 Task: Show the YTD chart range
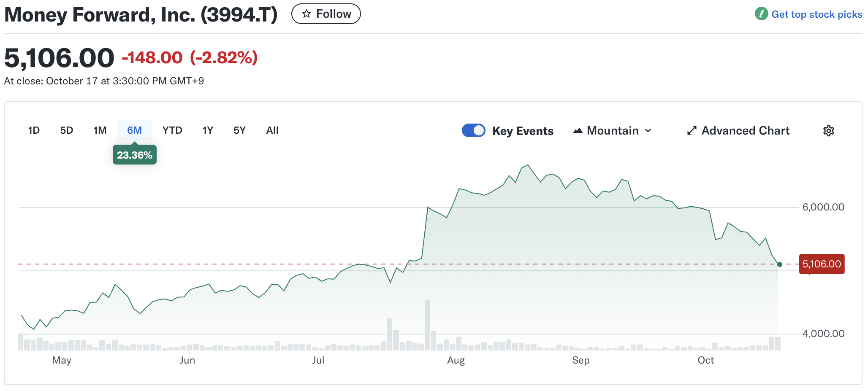pyautogui.click(x=172, y=130)
